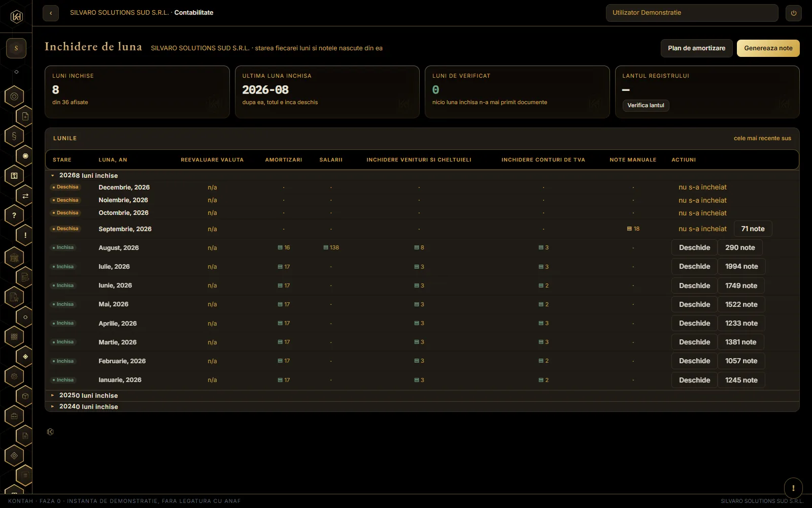Click SILVARO SOLUTIONS SUD S.R.L. breadcrumb
812x508 pixels.
(119, 13)
